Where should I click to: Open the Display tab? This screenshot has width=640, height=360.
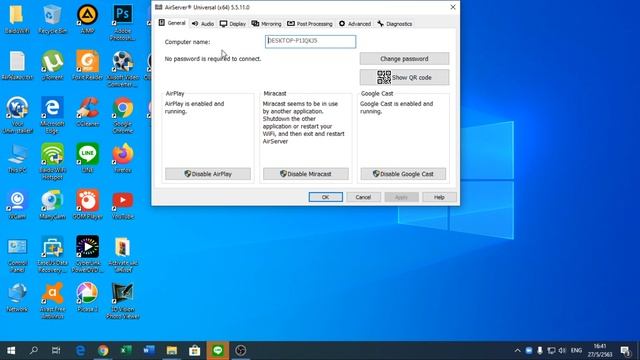233,24
